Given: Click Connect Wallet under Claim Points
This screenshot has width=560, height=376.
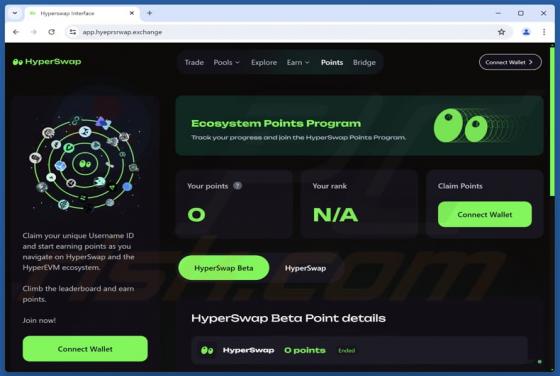Looking at the screenshot, I should click(x=485, y=214).
